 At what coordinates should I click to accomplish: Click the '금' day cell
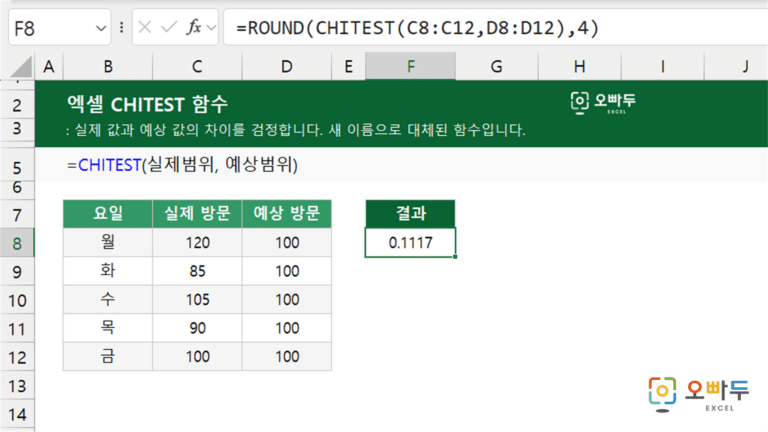108,356
